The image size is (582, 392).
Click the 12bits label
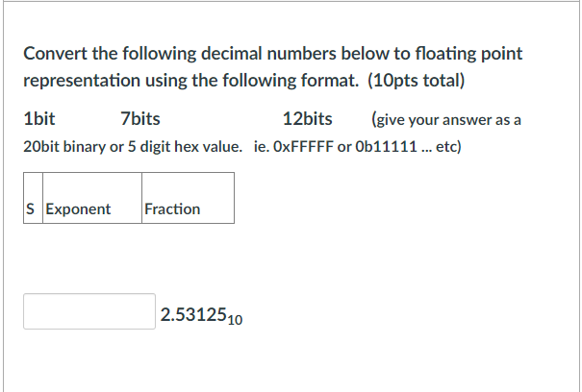pyautogui.click(x=307, y=119)
